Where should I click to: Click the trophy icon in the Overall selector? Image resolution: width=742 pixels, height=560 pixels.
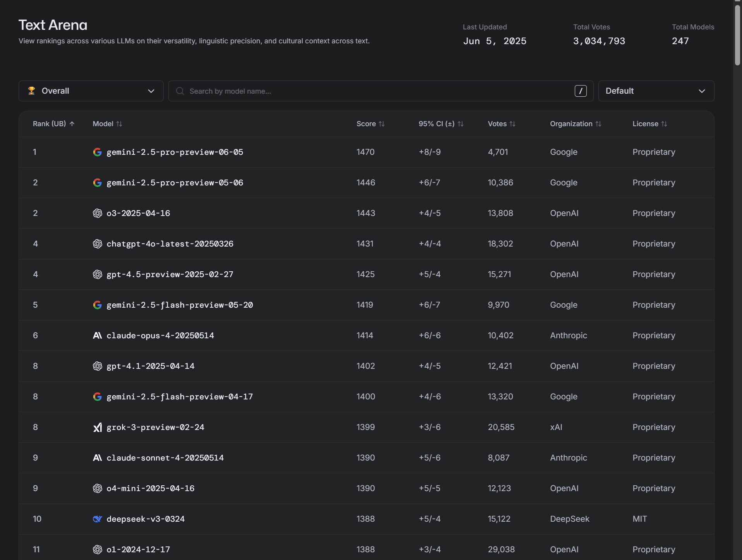[32, 91]
